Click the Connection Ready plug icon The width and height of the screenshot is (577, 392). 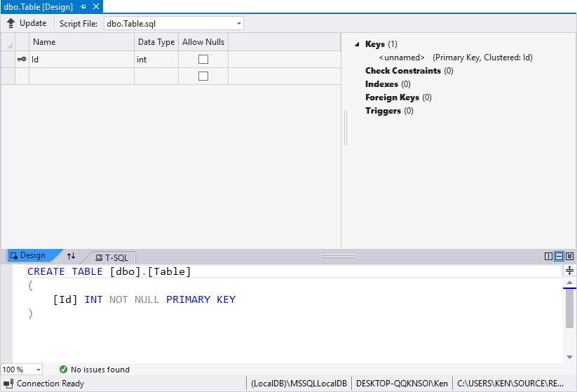click(8, 384)
